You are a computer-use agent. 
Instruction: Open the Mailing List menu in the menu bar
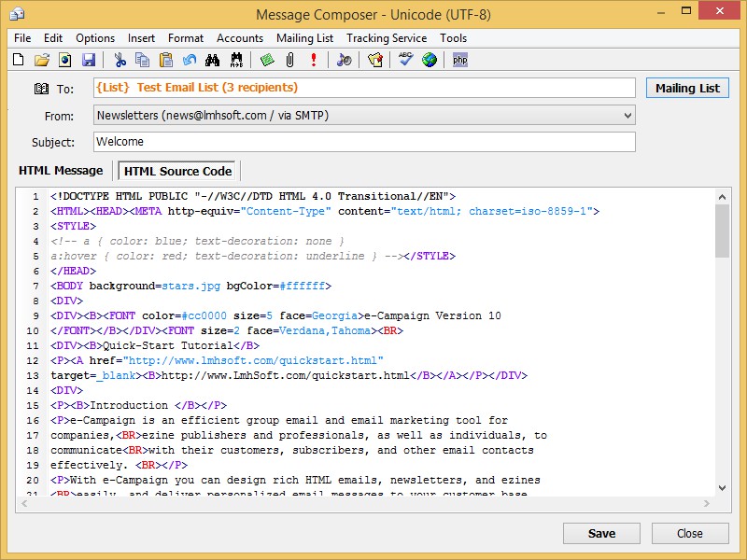304,38
